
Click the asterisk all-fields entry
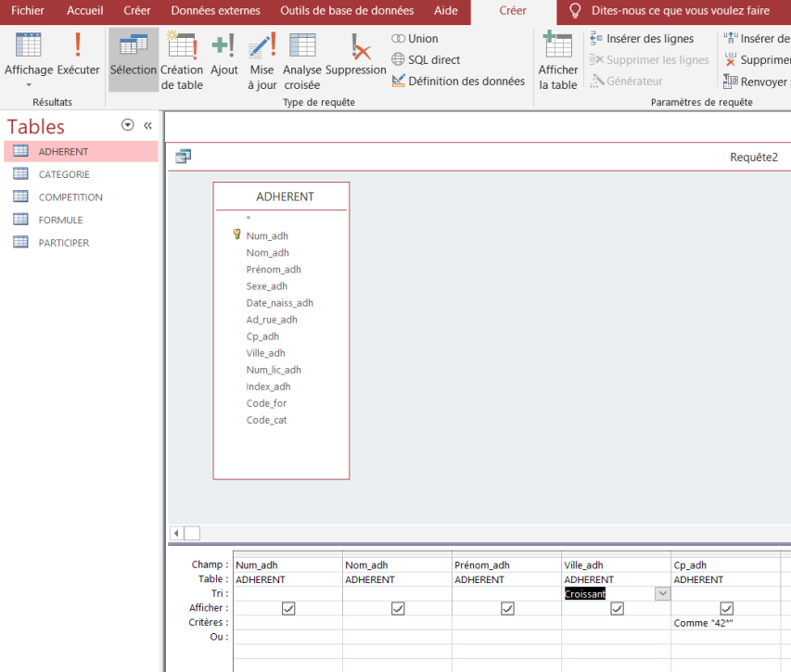[249, 219]
